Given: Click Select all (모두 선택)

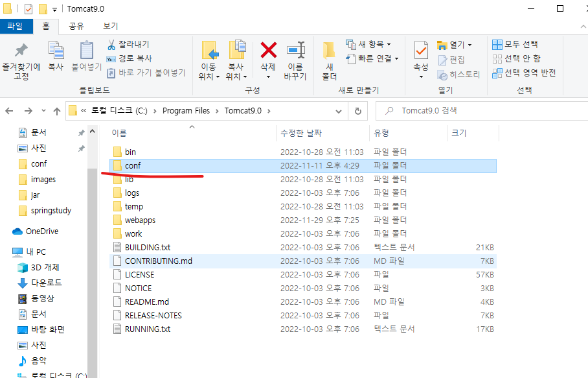Looking at the screenshot, I should 515,44.
